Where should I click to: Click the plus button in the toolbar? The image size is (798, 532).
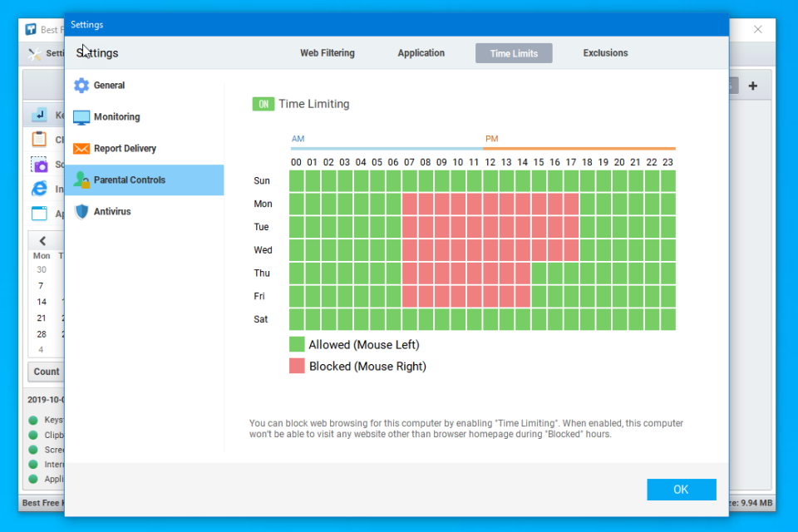point(753,85)
